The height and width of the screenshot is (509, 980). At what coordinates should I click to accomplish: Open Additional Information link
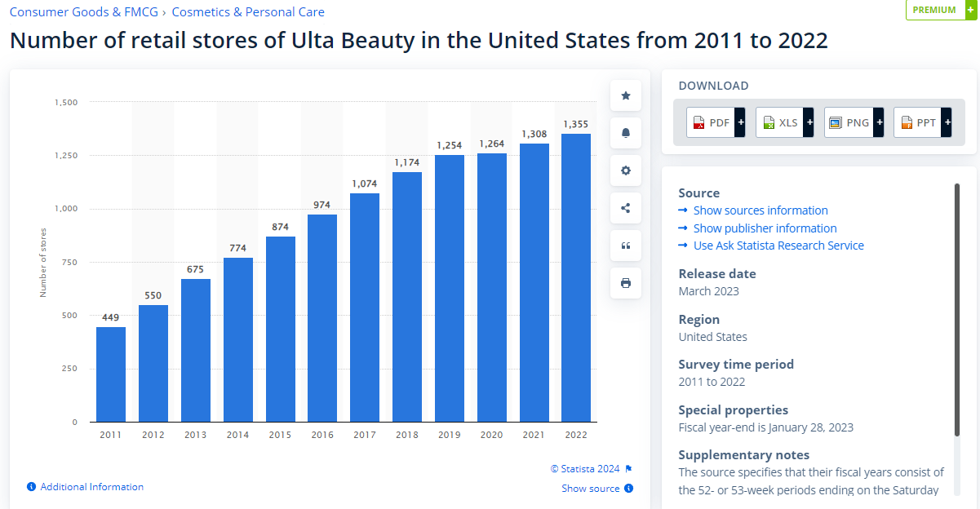click(x=92, y=487)
